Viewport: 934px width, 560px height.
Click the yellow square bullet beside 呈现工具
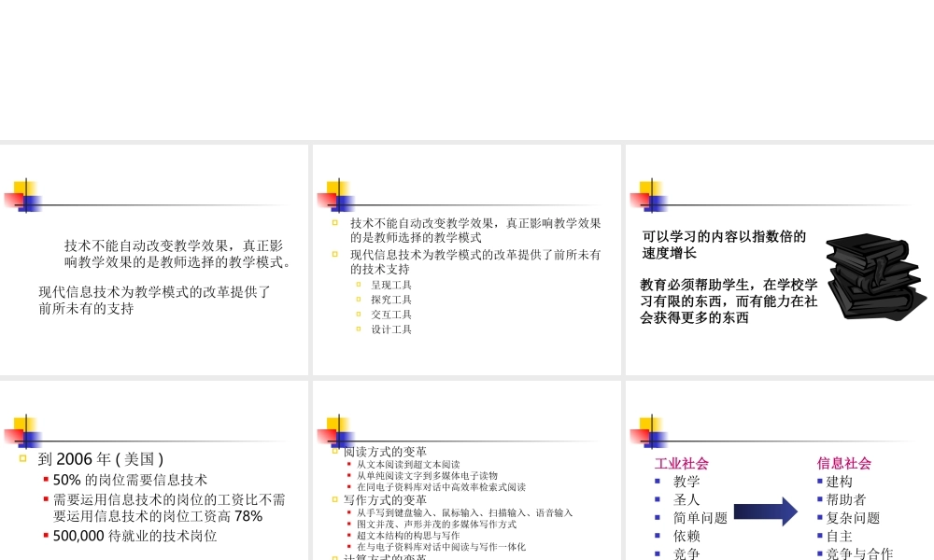(359, 285)
